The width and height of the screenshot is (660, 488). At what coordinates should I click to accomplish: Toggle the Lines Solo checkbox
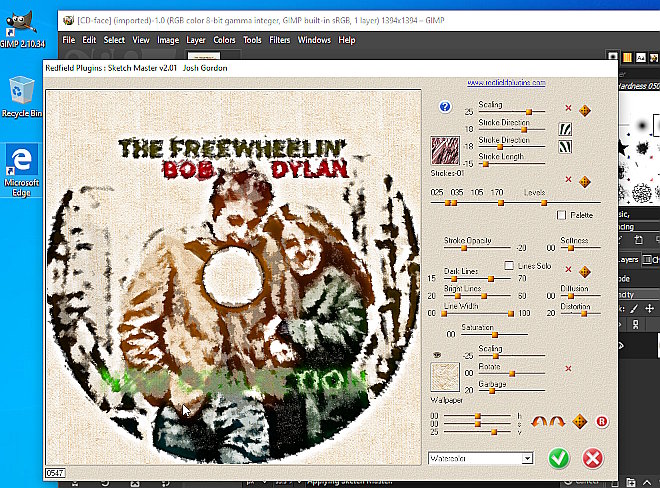pos(509,265)
